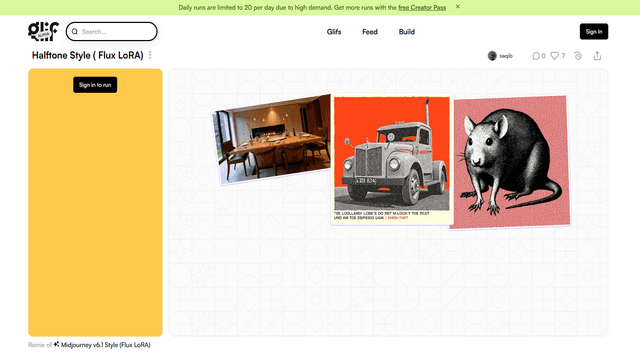Open the dining room image thumbnail
This screenshot has height=360, width=640.
coord(272,139)
